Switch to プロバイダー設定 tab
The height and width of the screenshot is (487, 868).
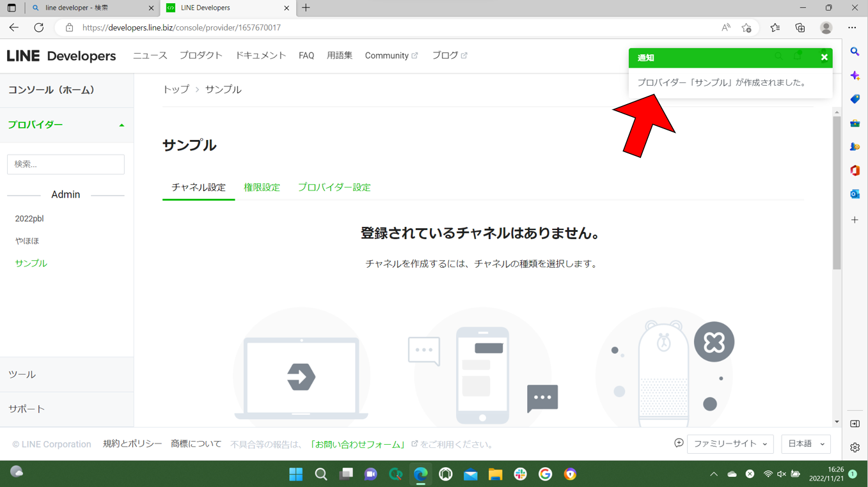[x=334, y=187]
